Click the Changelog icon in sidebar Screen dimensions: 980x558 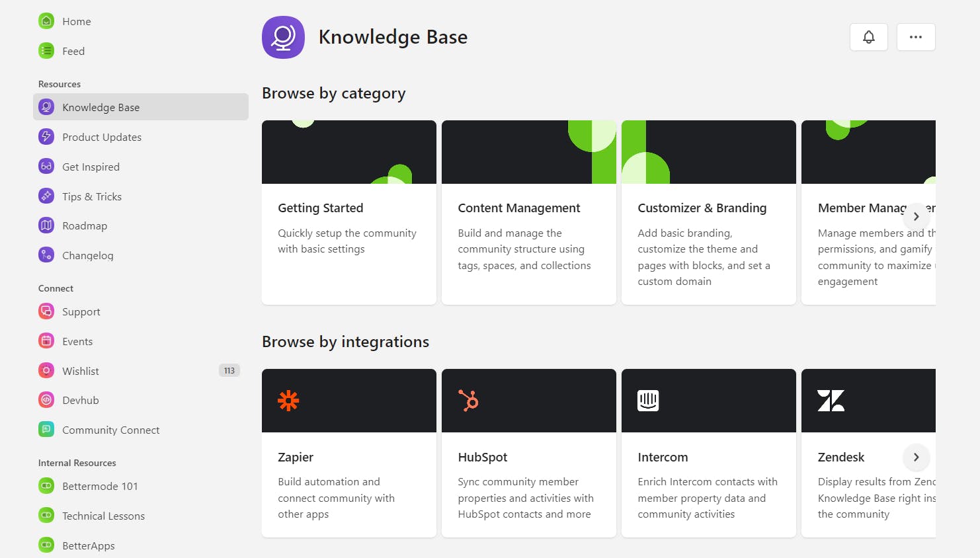point(46,255)
